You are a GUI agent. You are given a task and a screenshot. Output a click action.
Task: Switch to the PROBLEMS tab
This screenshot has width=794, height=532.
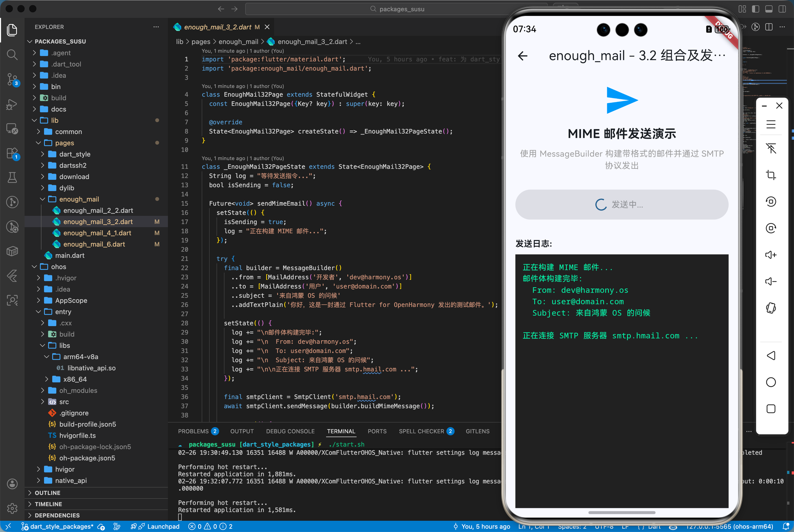(193, 431)
